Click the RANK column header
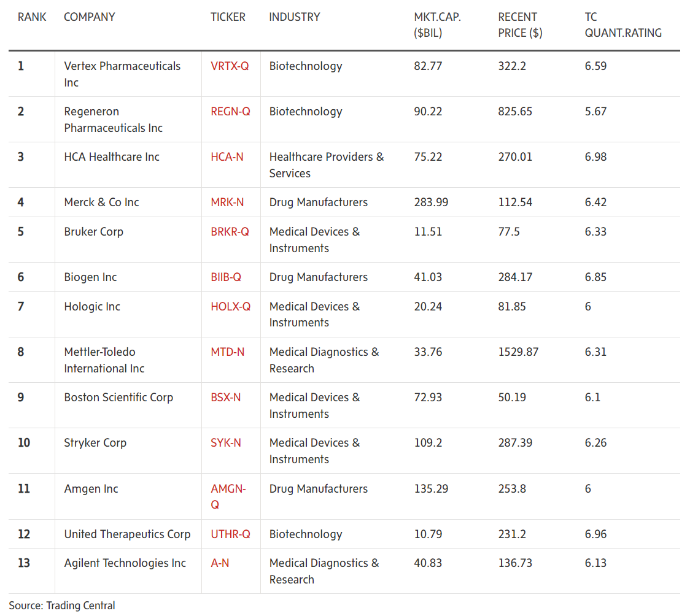The width and height of the screenshot is (698, 616). pos(32,17)
